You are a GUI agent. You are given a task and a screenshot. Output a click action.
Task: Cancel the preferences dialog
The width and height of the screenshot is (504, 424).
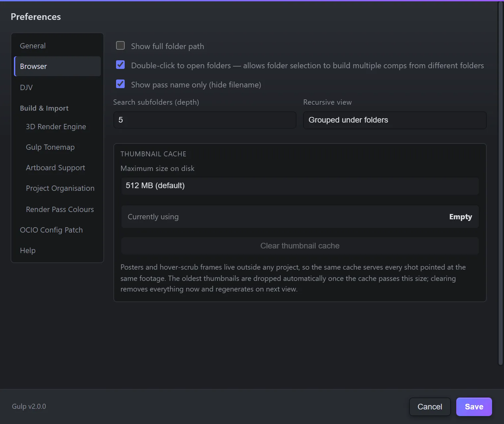(x=430, y=407)
